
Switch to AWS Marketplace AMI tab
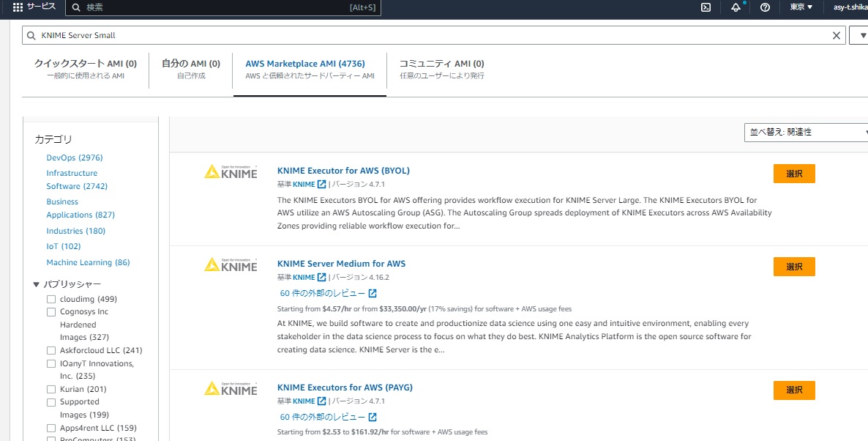(310, 69)
